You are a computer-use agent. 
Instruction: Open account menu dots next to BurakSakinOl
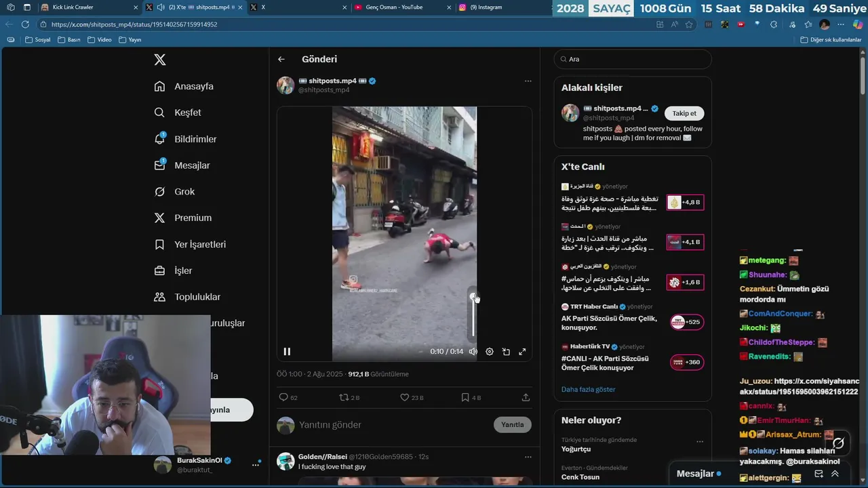tap(256, 464)
